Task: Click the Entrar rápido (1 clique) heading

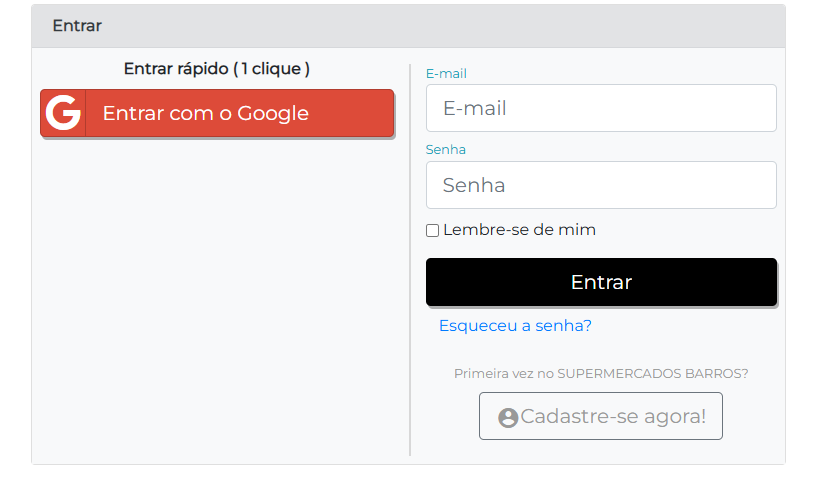Action: pyautogui.click(x=217, y=69)
